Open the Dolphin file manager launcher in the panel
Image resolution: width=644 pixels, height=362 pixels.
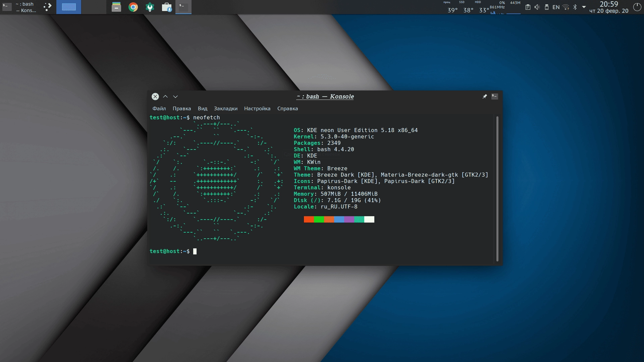pos(116,7)
